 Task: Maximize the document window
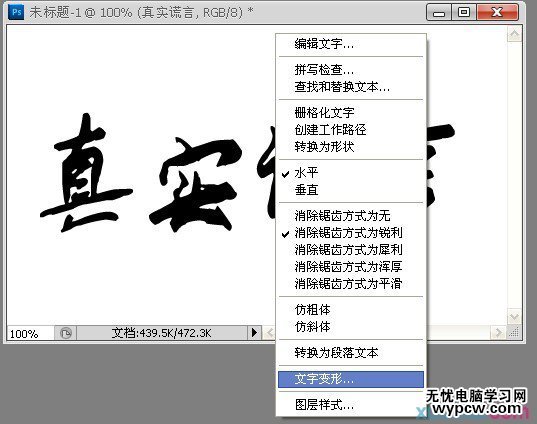[464, 13]
